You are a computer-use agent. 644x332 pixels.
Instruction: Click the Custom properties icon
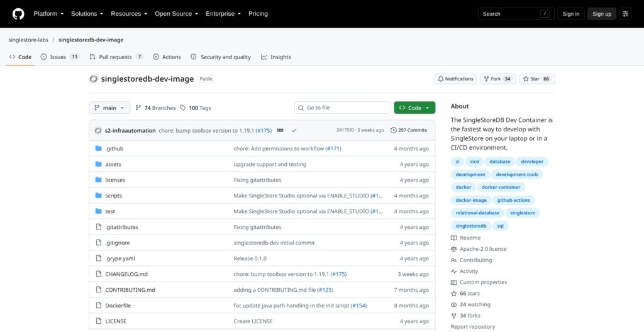pyautogui.click(x=454, y=282)
